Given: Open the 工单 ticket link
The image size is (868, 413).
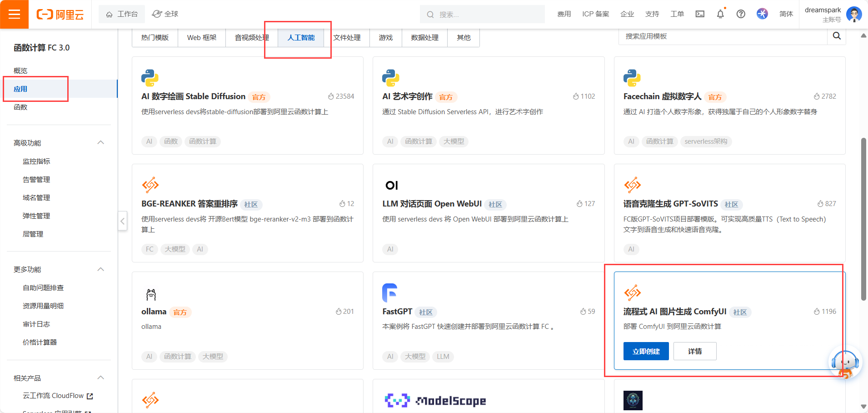Looking at the screenshot, I should (x=677, y=14).
